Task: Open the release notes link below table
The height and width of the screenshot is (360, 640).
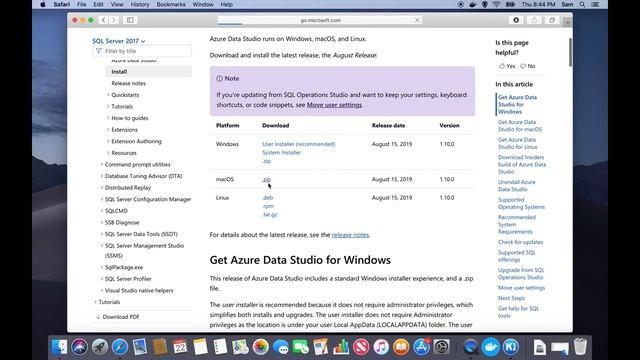Action: point(350,235)
